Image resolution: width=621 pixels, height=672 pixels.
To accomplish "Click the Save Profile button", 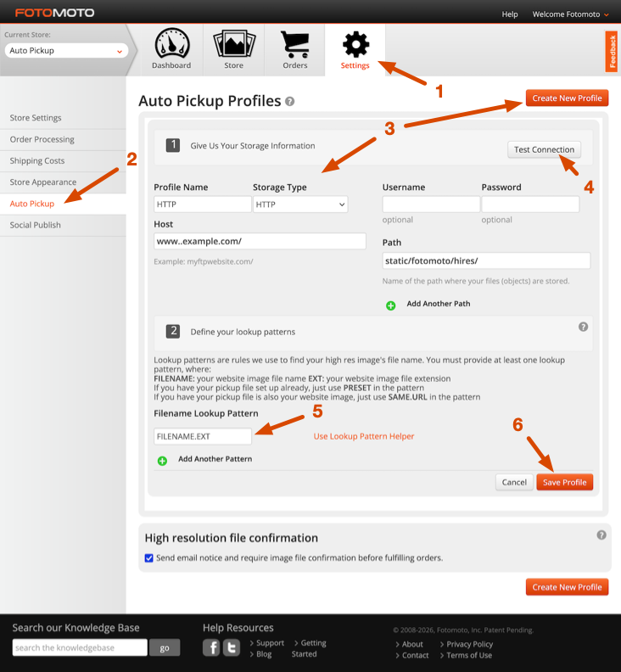I will (564, 482).
